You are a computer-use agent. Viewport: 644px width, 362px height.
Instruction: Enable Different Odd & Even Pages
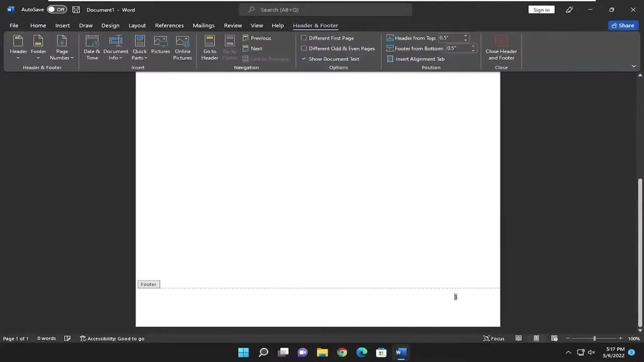pyautogui.click(x=338, y=49)
